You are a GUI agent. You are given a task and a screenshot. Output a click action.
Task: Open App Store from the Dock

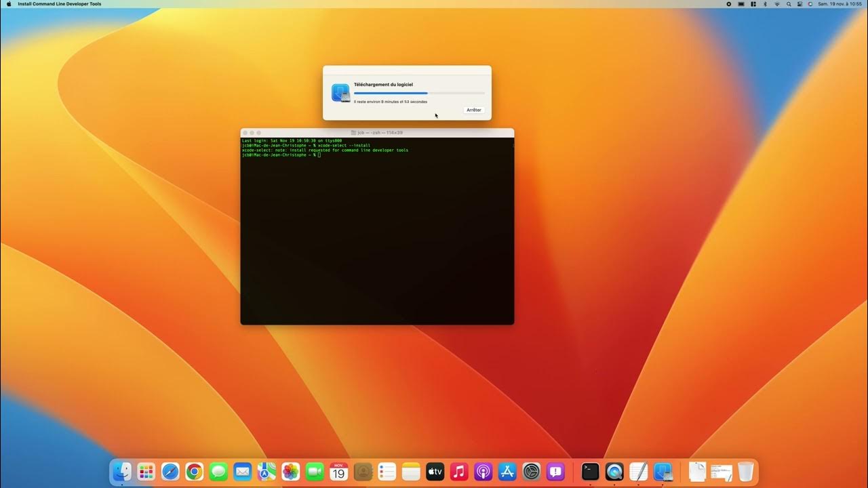click(x=507, y=471)
